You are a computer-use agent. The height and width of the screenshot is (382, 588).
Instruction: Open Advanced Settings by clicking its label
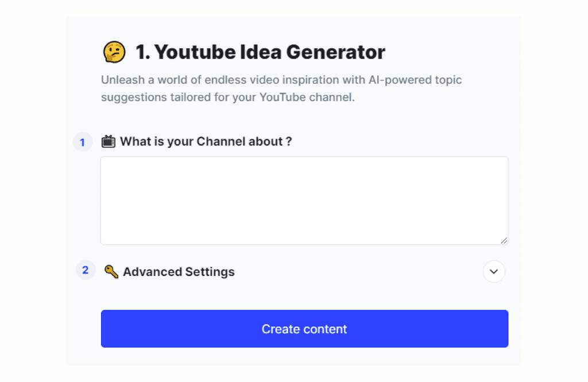point(178,271)
